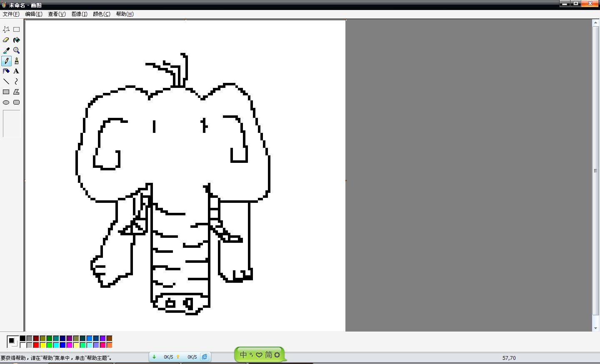The image size is (600, 364).
Task: Click the vertical scrollbar up arrow
Action: (596, 23)
